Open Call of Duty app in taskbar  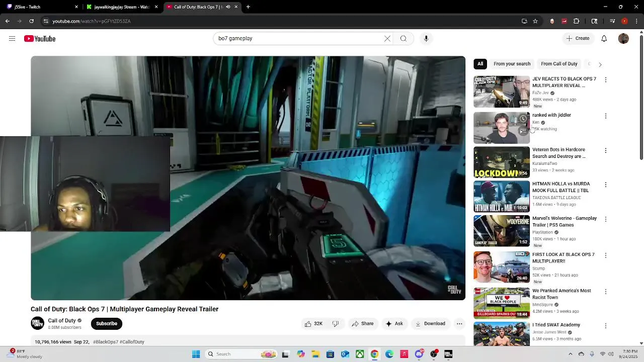448,354
